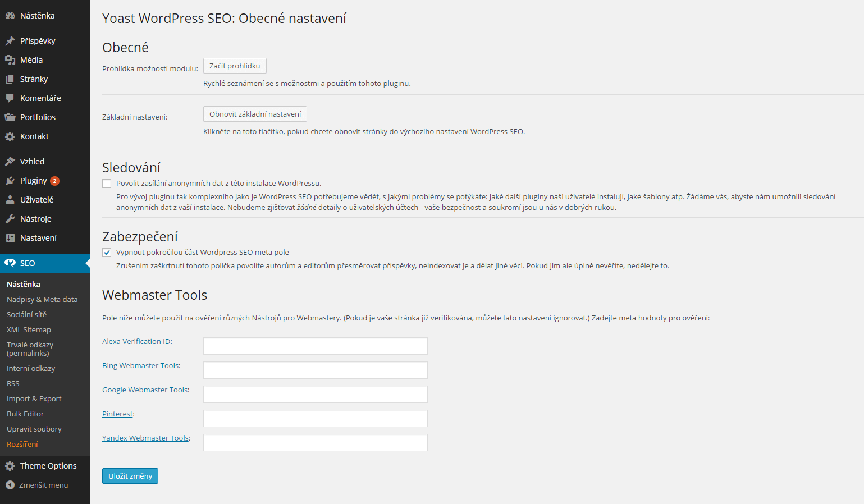Click the Portfolios folder icon
Screen dimensions: 864x504
point(10,117)
